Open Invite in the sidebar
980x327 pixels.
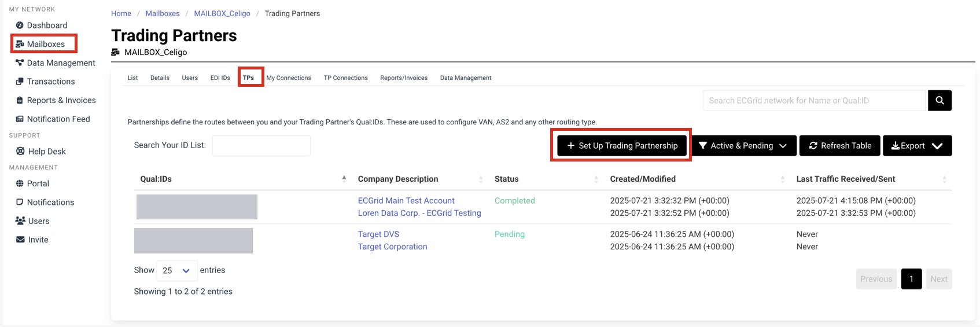(38, 240)
